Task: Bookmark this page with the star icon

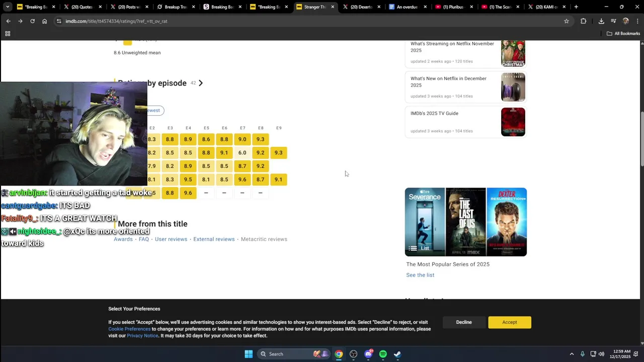Action: pos(566,21)
